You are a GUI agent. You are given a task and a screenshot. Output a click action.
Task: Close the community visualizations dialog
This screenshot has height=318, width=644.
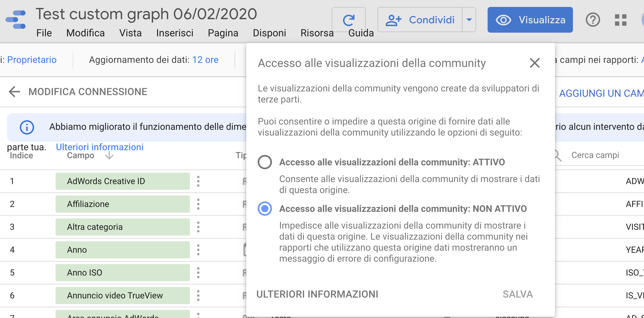pos(535,63)
